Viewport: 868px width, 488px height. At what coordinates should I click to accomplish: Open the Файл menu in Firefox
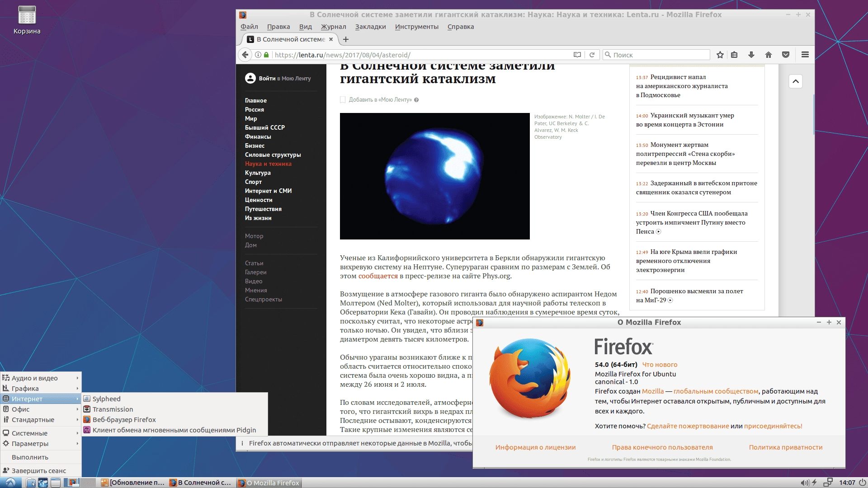(x=249, y=27)
